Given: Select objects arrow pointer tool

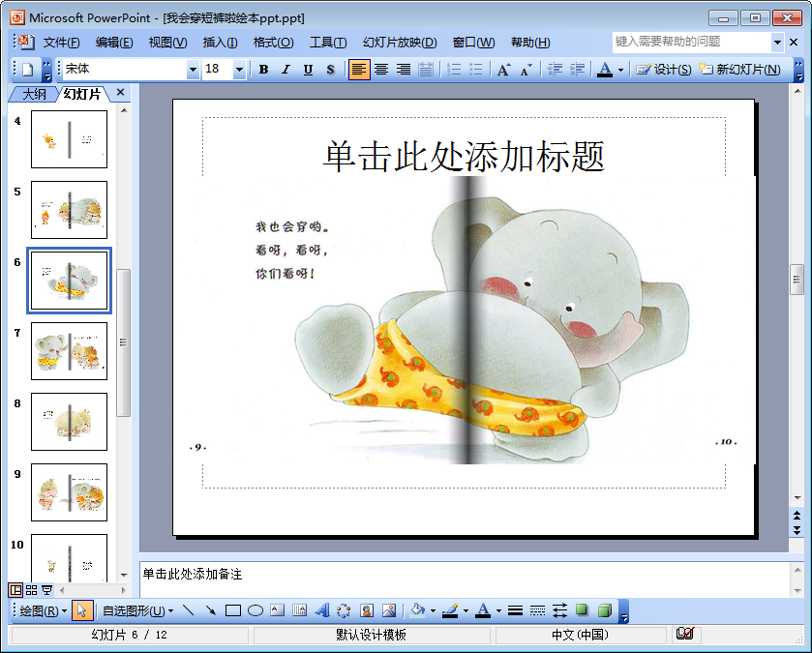Looking at the screenshot, I should click(x=82, y=611).
